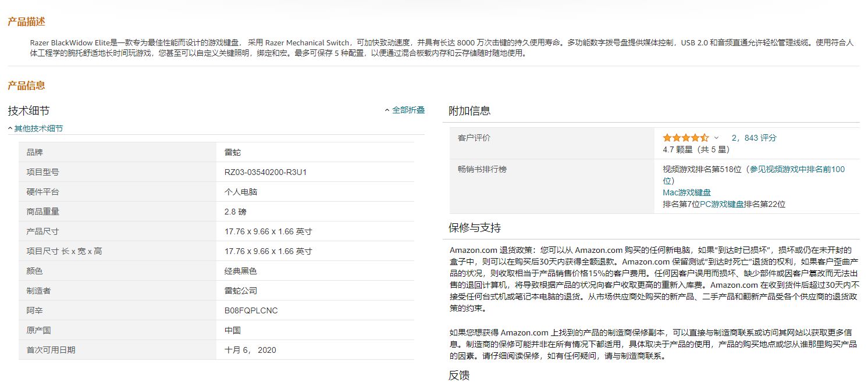Open the star rating dropdown chevron
Screen dimensions: 868x386
[716, 138]
